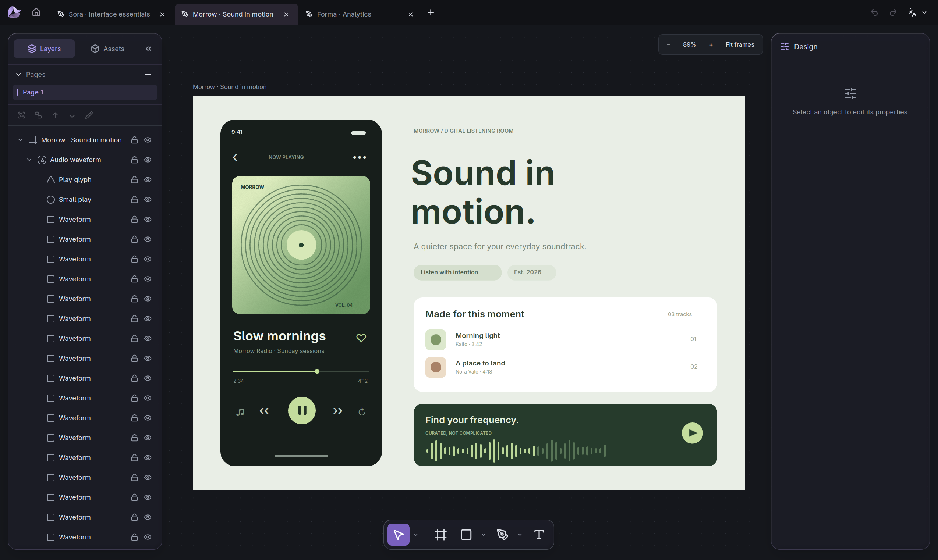Add a new page with plus icon
Image resolution: width=938 pixels, height=560 pixels.
click(148, 75)
